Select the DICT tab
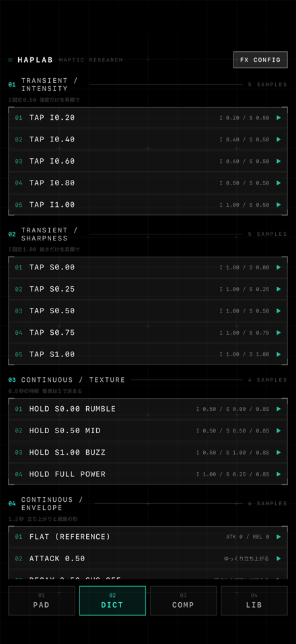 (112, 600)
